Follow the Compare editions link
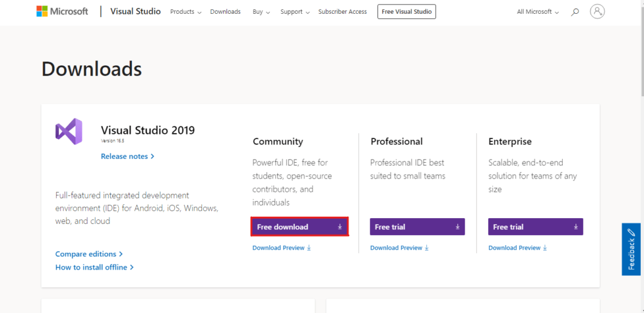Image resolution: width=644 pixels, height=313 pixels. pyautogui.click(x=89, y=254)
